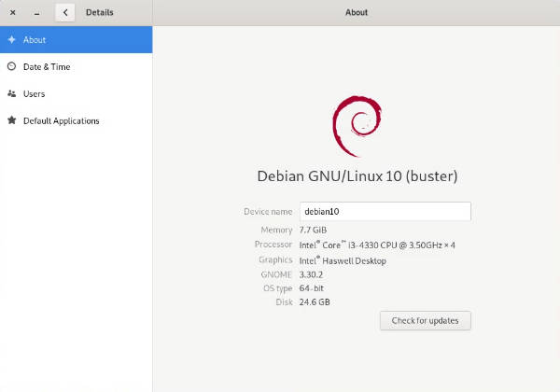Click the Details title in the header

click(99, 12)
